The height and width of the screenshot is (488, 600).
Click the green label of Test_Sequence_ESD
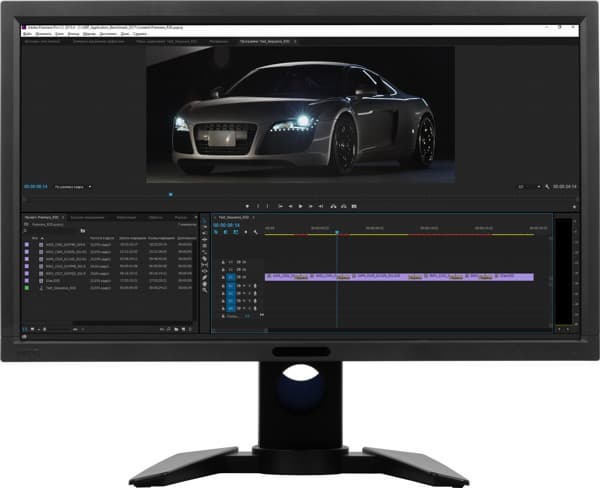(x=27, y=288)
